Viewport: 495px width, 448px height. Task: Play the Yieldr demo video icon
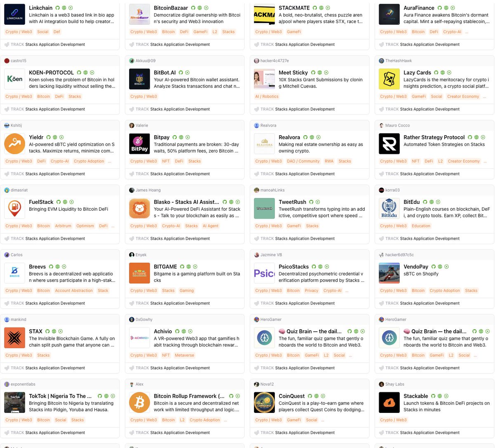click(x=61, y=137)
